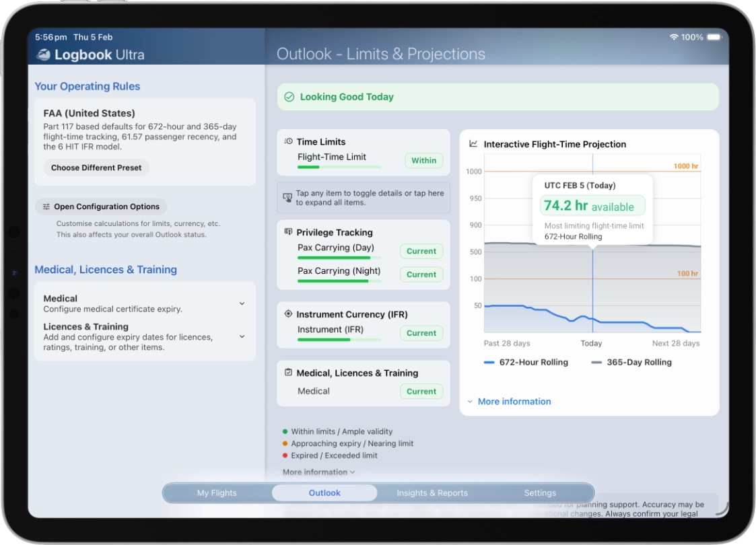This screenshot has width=756, height=545.
Task: Open the Insights & Reports tab
Action: pyautogui.click(x=432, y=493)
